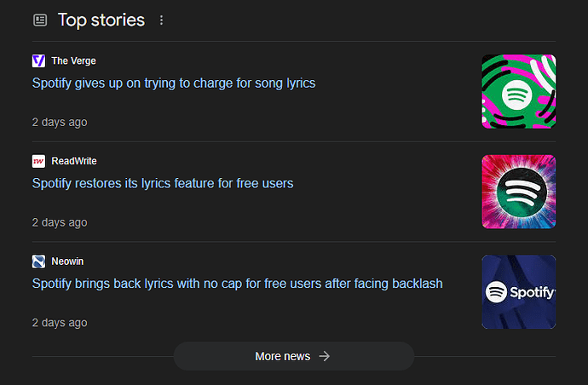
Task: Open "Spotify brings back lyrics with no cap" article
Action: point(238,284)
